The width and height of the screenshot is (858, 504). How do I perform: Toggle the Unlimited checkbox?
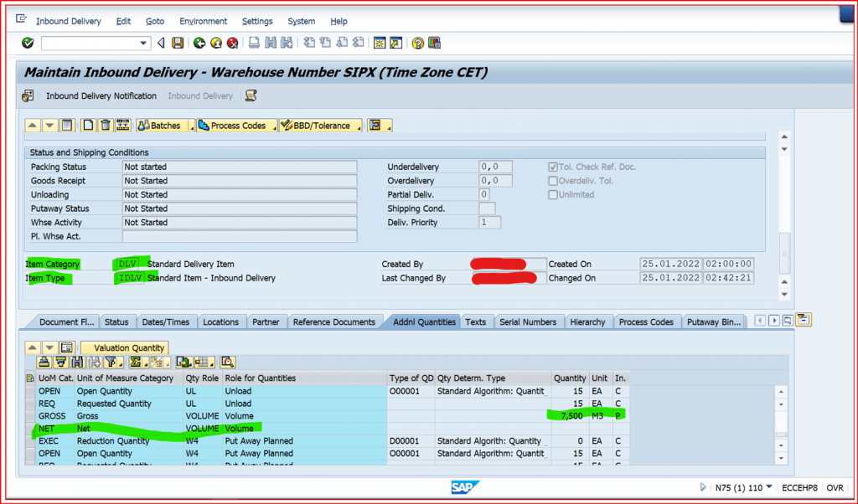click(x=553, y=194)
